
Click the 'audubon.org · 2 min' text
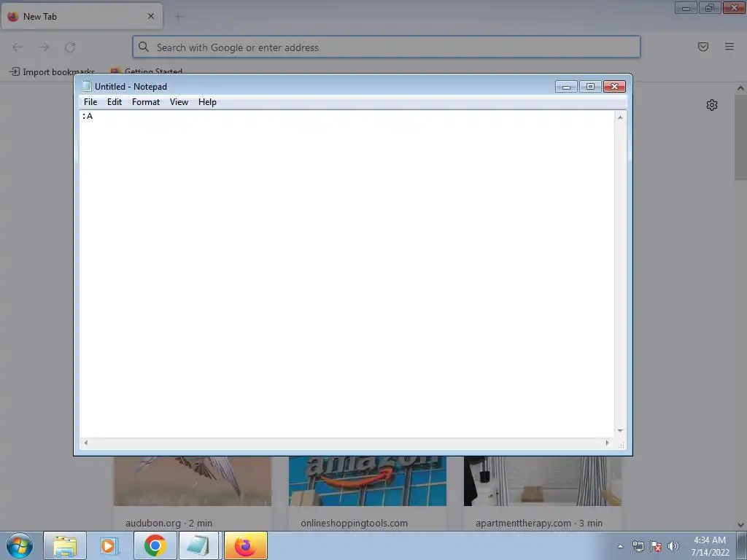point(169,523)
